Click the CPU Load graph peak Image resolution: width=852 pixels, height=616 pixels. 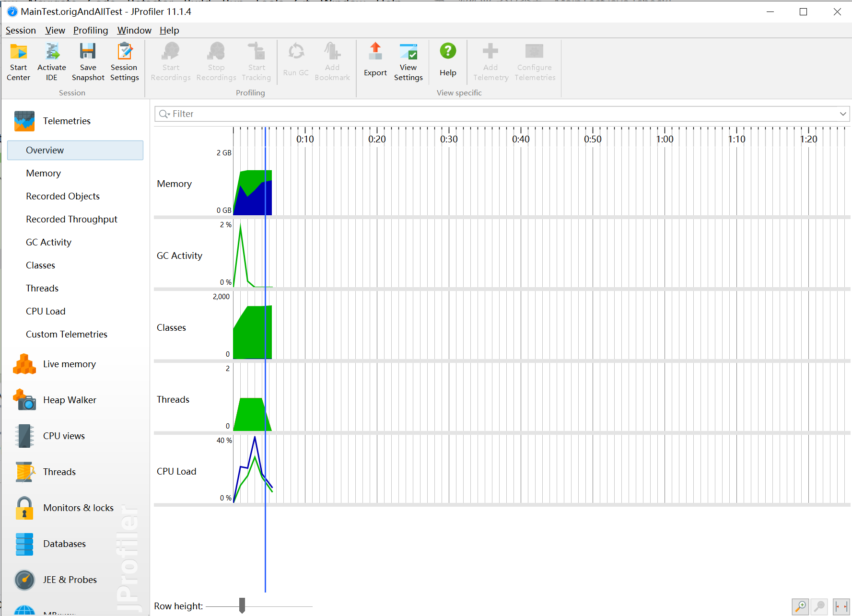coord(255,437)
